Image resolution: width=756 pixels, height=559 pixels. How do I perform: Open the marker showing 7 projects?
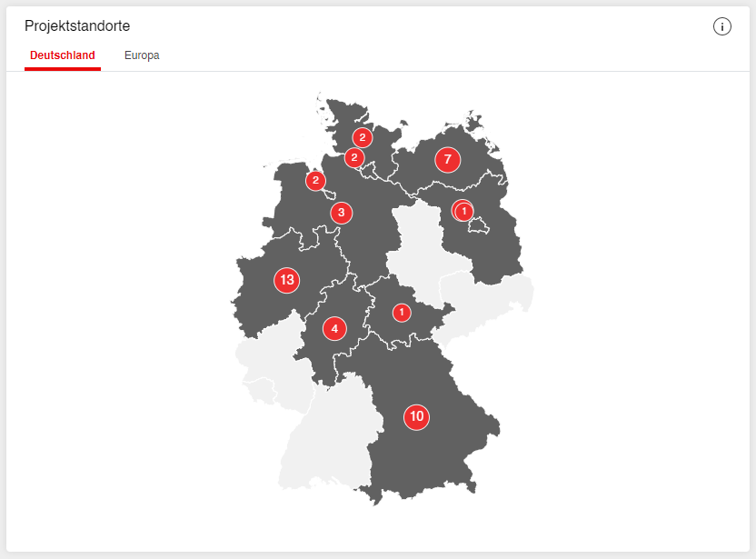447,160
